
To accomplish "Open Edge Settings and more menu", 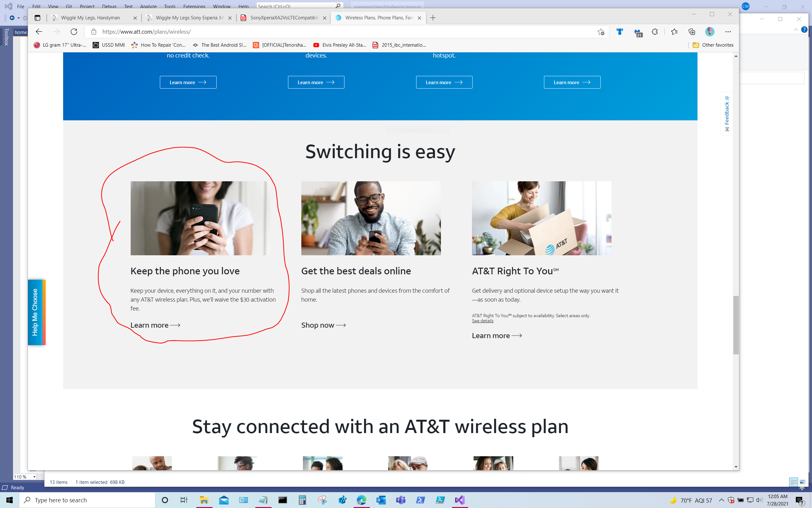I will pos(728,31).
